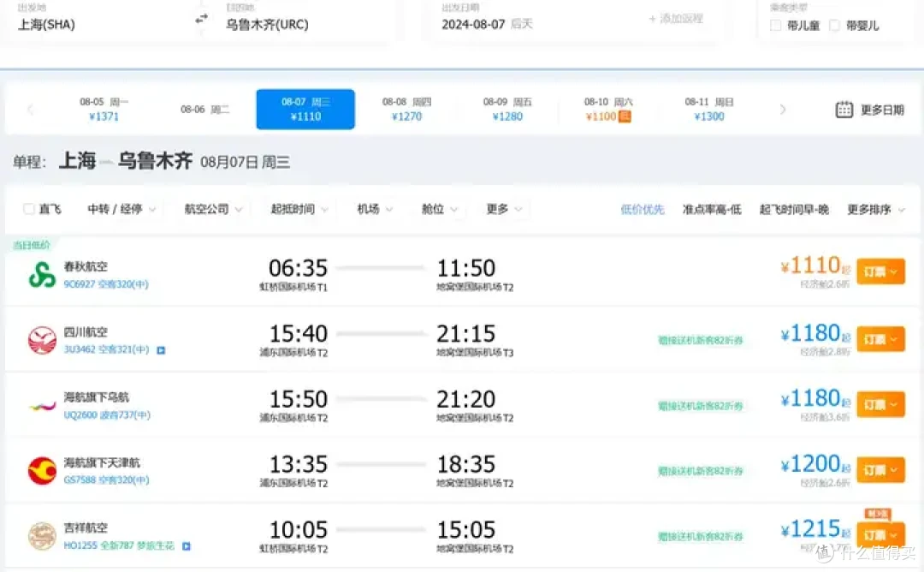The width and height of the screenshot is (924, 572).
Task: Click the Tianjin Airlines logo
Action: click(x=43, y=471)
